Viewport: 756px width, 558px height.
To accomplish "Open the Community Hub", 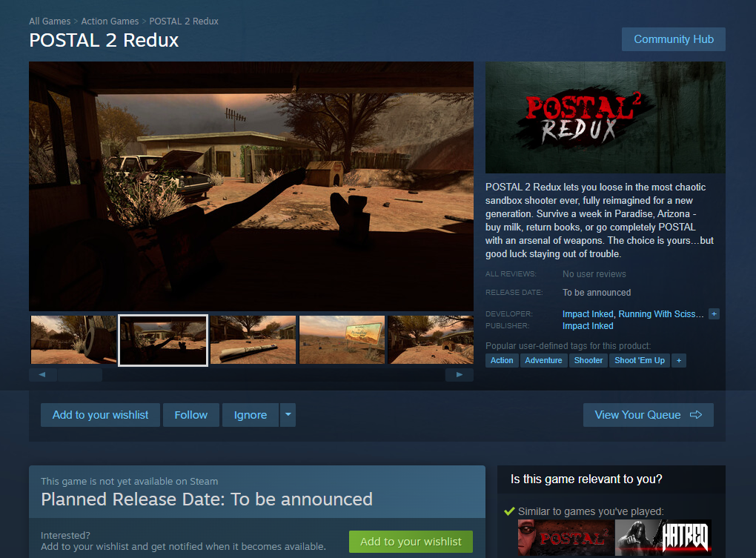I will pyautogui.click(x=674, y=39).
